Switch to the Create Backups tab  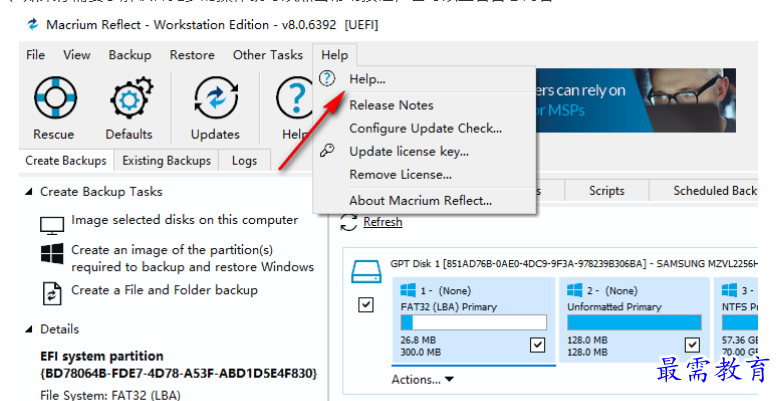[66, 161]
